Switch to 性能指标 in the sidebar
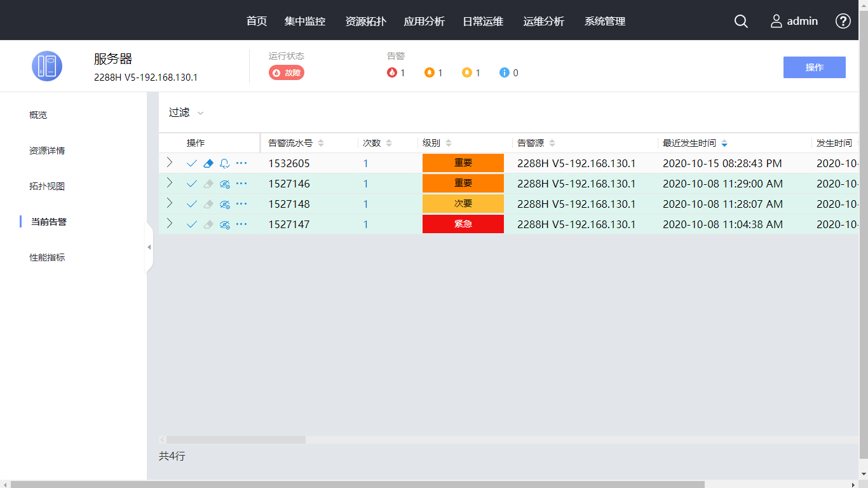 pyautogui.click(x=47, y=257)
